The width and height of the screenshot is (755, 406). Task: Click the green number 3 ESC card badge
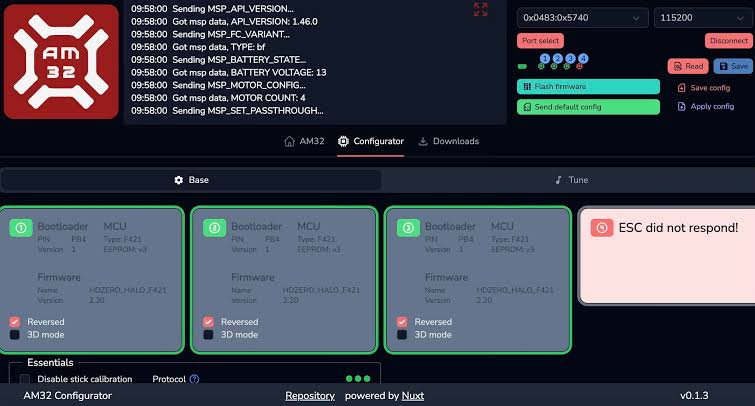pos(408,228)
